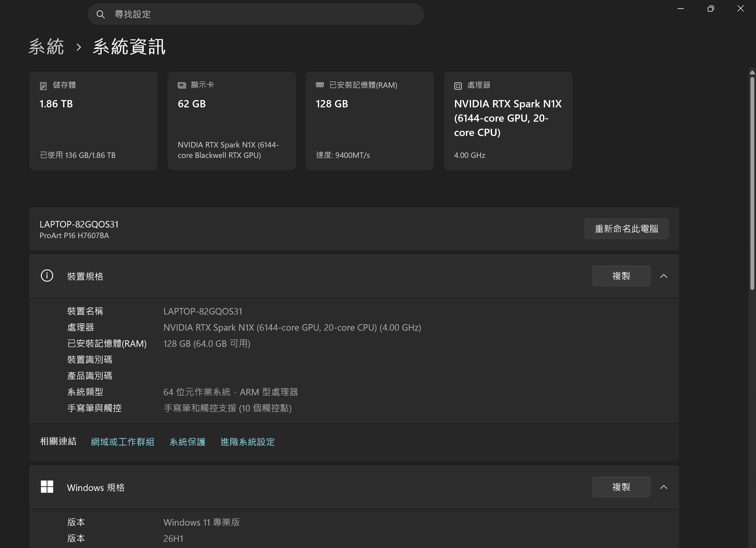Open the 1.86 TB storage card
Image resolution: width=756 pixels, height=548 pixels.
tap(94, 121)
